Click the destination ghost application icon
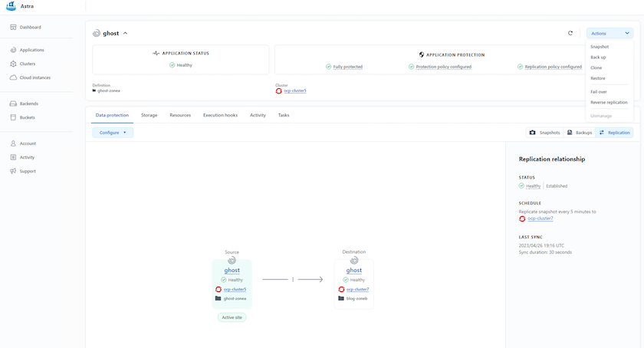Image resolution: width=644 pixels, height=348 pixels. [x=354, y=261]
